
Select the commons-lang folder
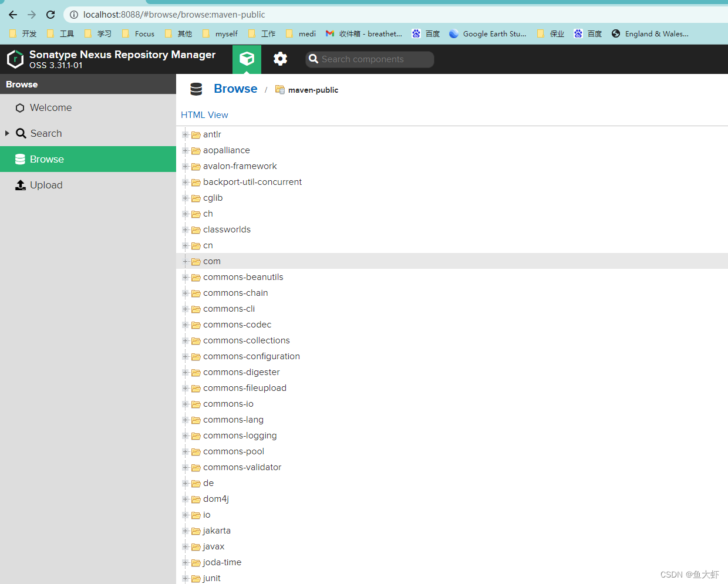(233, 420)
